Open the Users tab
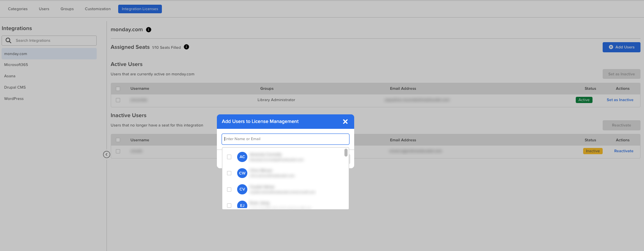This screenshot has width=644, height=251. (44, 9)
